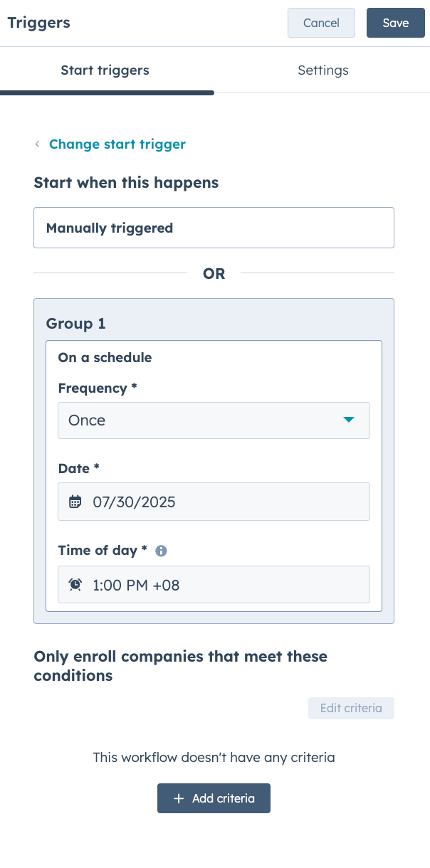
Task: Click the Time input showing 1:00 PM
Action: point(214,583)
